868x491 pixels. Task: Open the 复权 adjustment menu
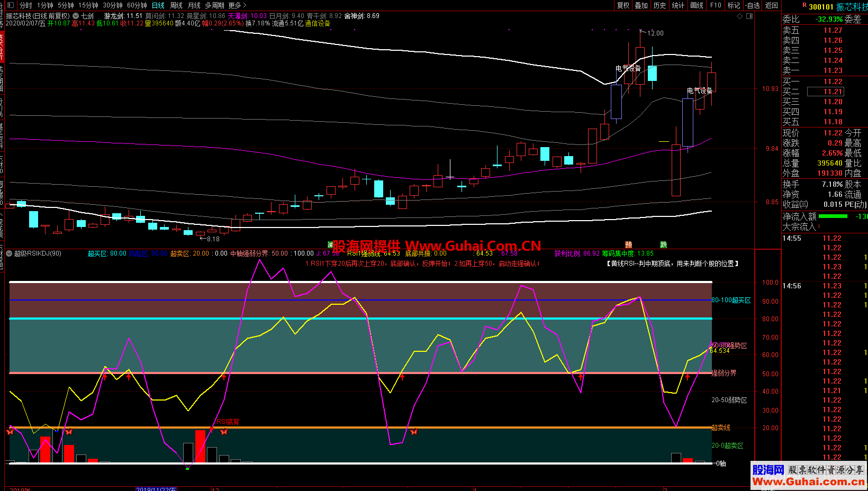coord(623,5)
